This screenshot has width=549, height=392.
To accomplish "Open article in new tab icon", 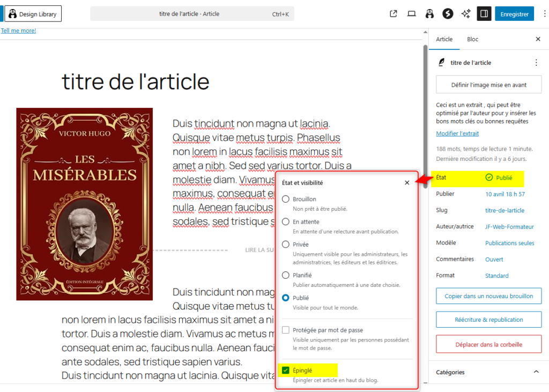I will tap(394, 14).
